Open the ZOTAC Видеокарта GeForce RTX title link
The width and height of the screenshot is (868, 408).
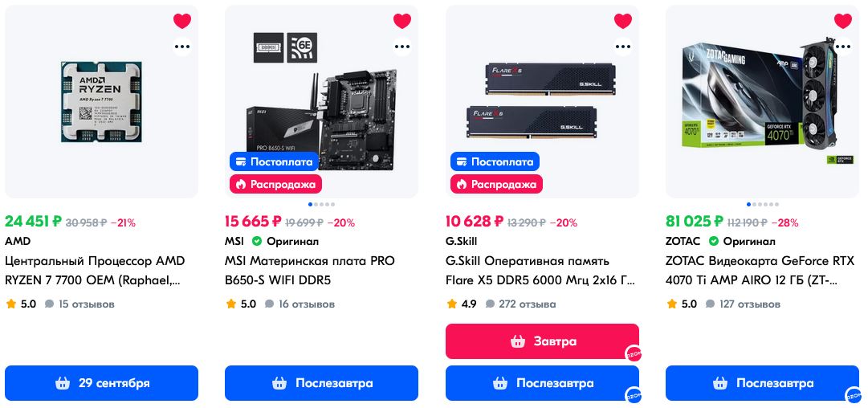[757, 271]
